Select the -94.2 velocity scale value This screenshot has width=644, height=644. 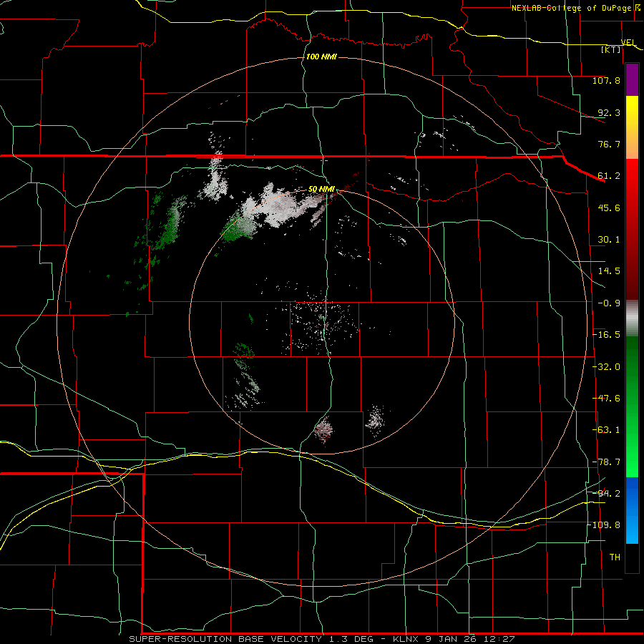tap(606, 494)
